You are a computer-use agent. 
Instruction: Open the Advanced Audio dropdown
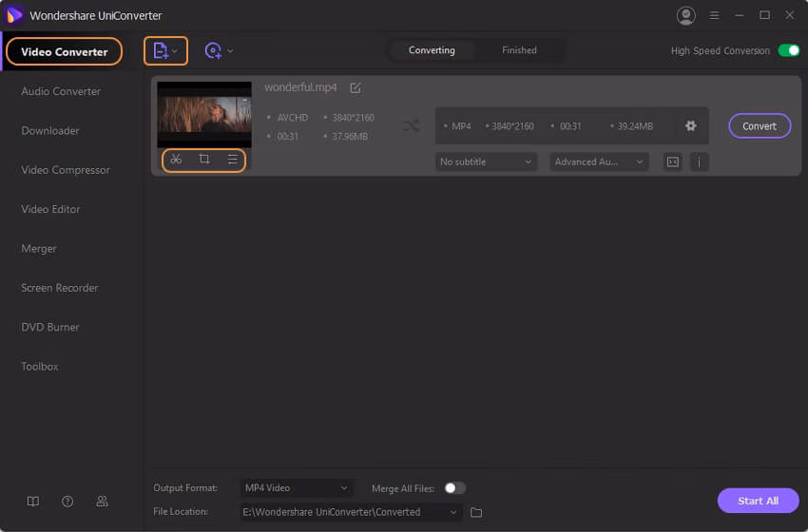coord(599,162)
